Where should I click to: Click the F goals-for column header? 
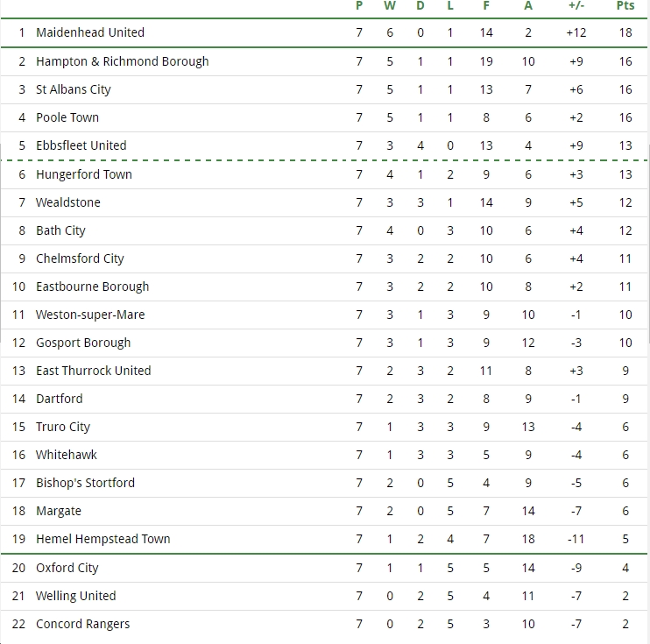pyautogui.click(x=486, y=6)
